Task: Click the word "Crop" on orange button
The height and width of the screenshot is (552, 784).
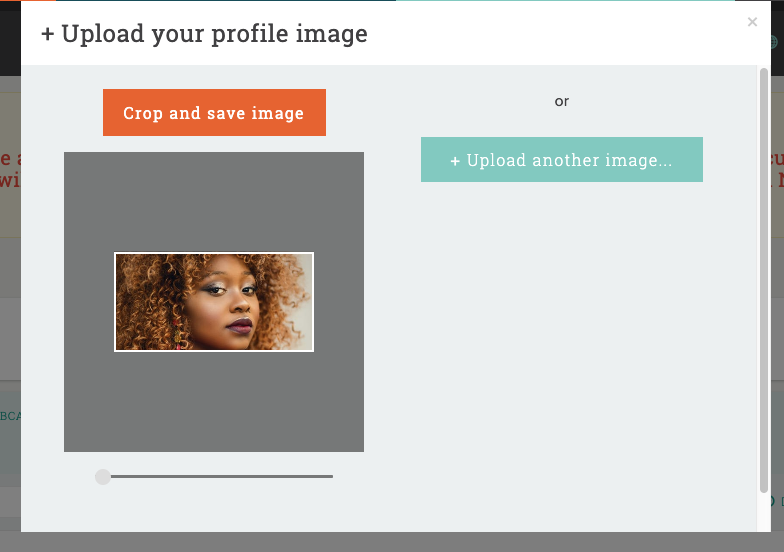Action: click(x=143, y=113)
